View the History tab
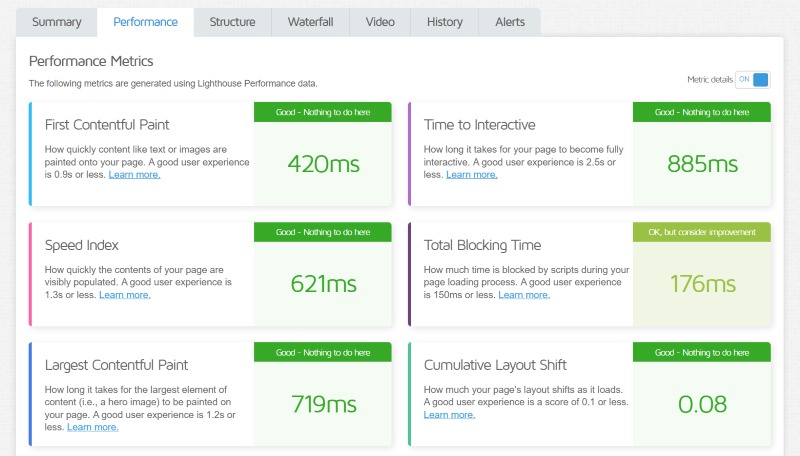800x456 pixels. pyautogui.click(x=444, y=22)
